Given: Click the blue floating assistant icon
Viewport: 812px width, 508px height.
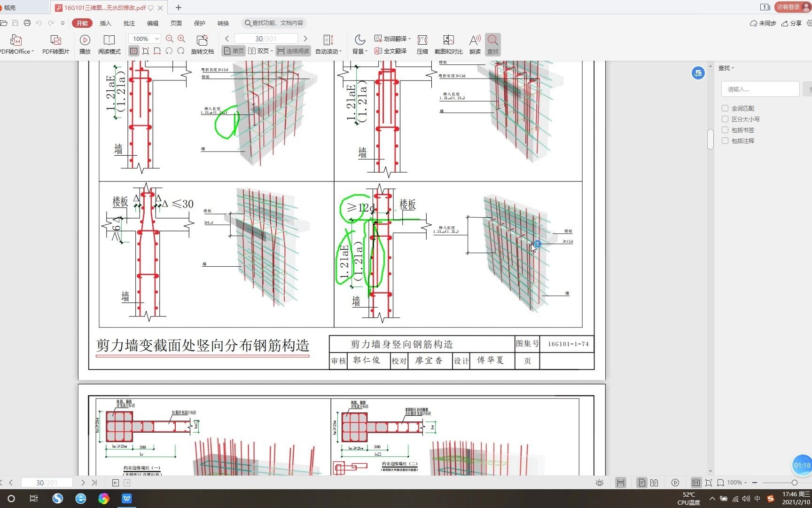Looking at the screenshot, I should pyautogui.click(x=698, y=73).
